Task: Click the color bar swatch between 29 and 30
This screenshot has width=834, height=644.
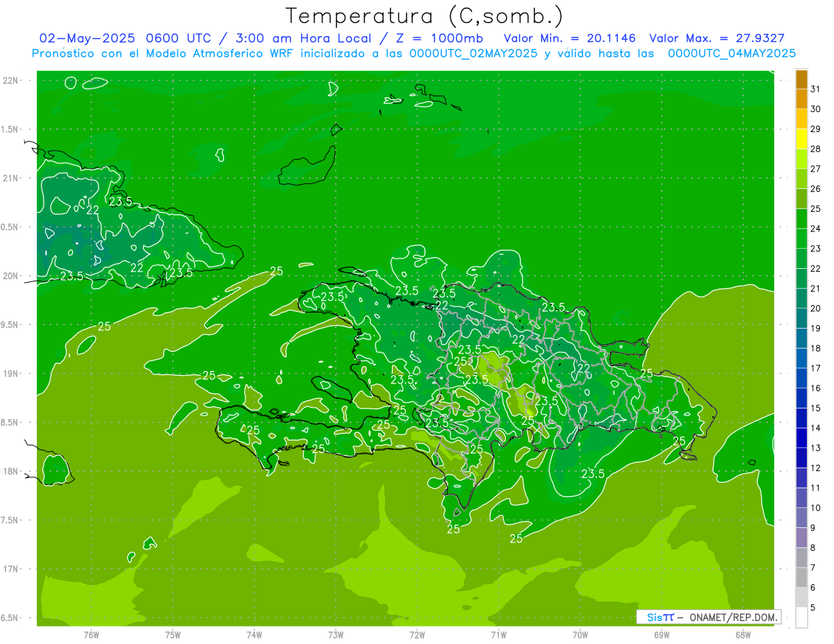Action: 801,118
